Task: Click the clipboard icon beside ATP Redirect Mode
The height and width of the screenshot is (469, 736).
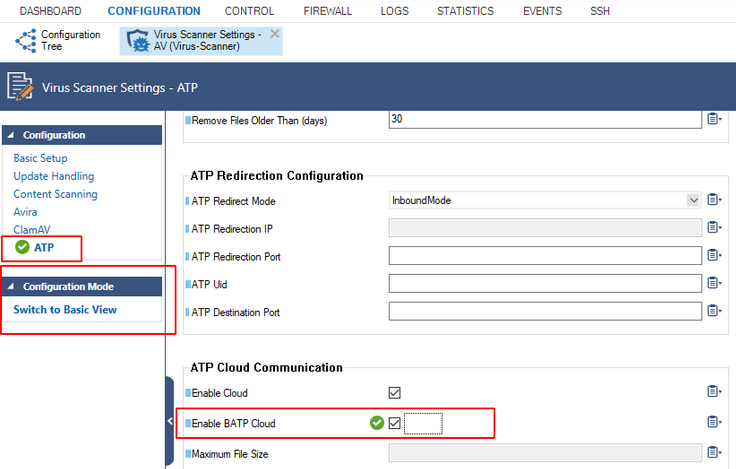Action: click(714, 200)
